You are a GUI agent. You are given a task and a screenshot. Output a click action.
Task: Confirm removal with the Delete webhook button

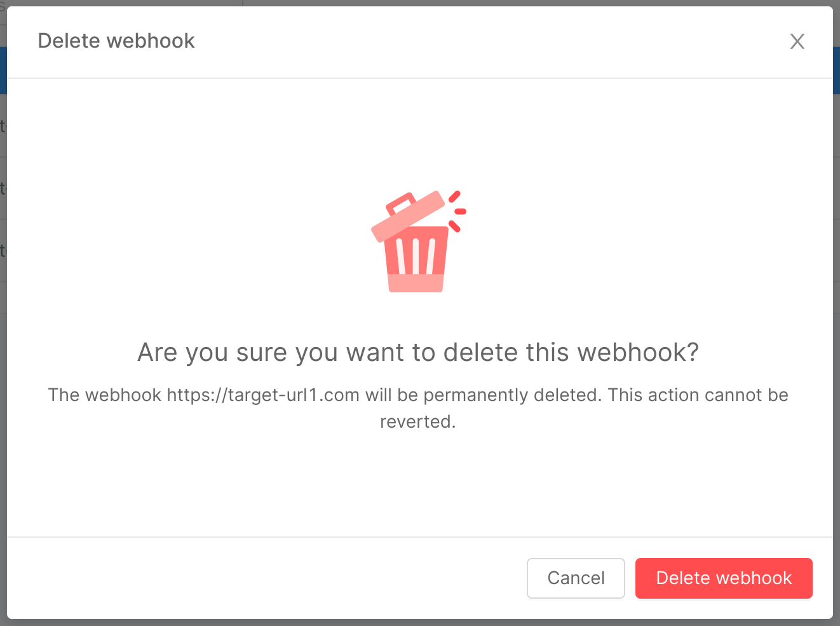724,578
